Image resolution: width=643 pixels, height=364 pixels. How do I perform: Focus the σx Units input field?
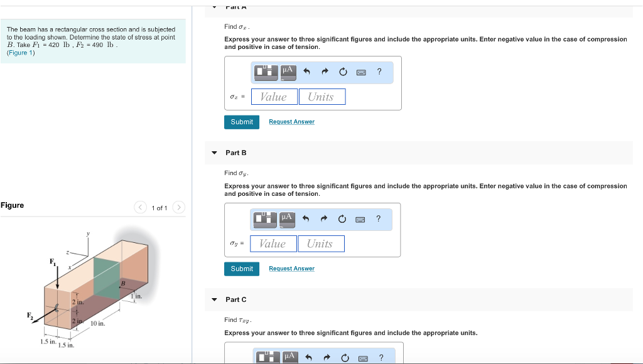point(322,97)
